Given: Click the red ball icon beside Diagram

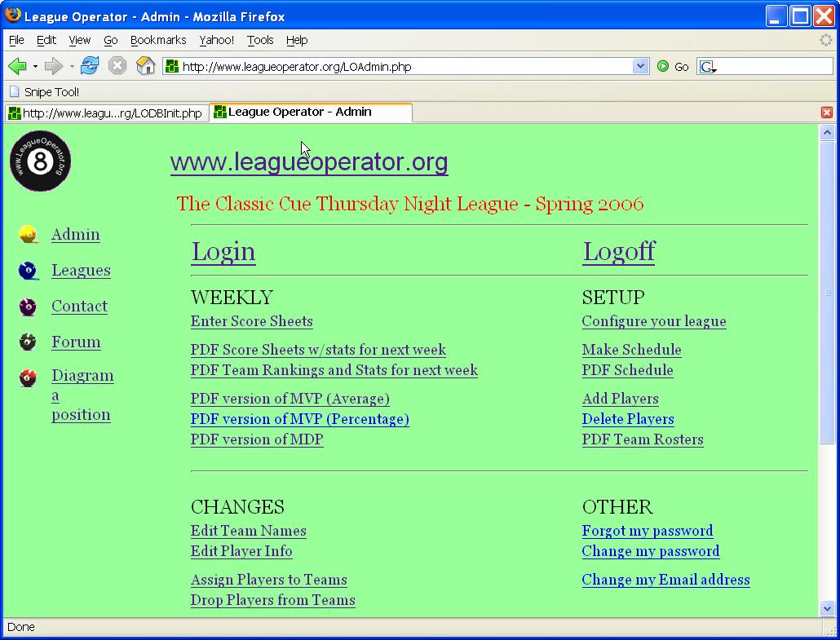Looking at the screenshot, I should point(29,378).
